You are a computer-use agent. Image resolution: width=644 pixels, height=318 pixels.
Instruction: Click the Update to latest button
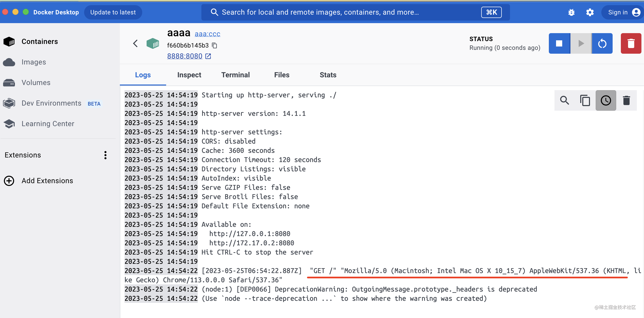113,12
